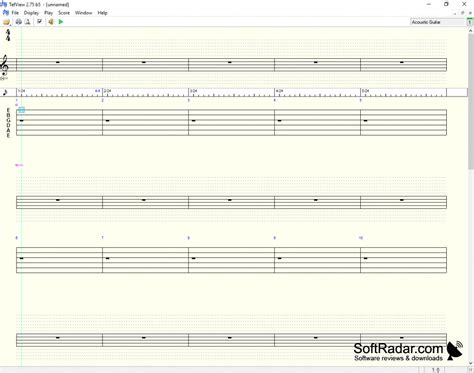Select measure number 9 label
474x373 pixels.
275,238
